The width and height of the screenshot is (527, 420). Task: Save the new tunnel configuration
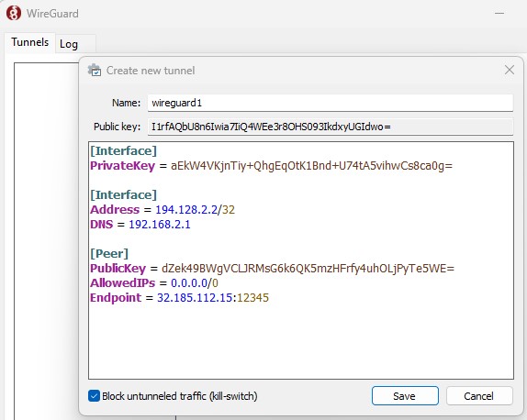point(405,396)
